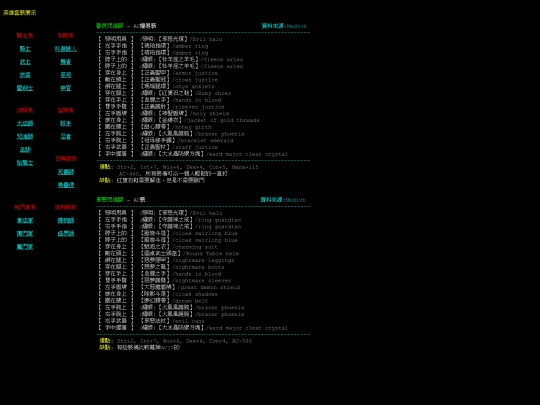The height and width of the screenshot is (405, 540).
Task: Click the 騎士系 category heading
Action: click(25, 35)
